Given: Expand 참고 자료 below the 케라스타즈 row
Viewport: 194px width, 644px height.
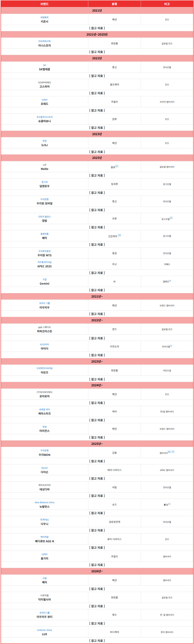Looking at the screenshot, I should (97, 420).
